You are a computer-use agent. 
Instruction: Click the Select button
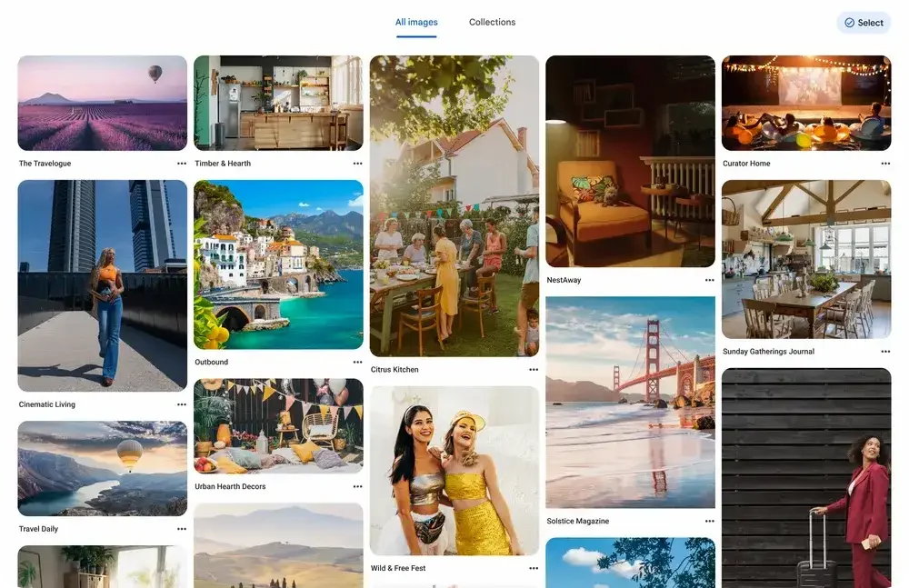(864, 23)
